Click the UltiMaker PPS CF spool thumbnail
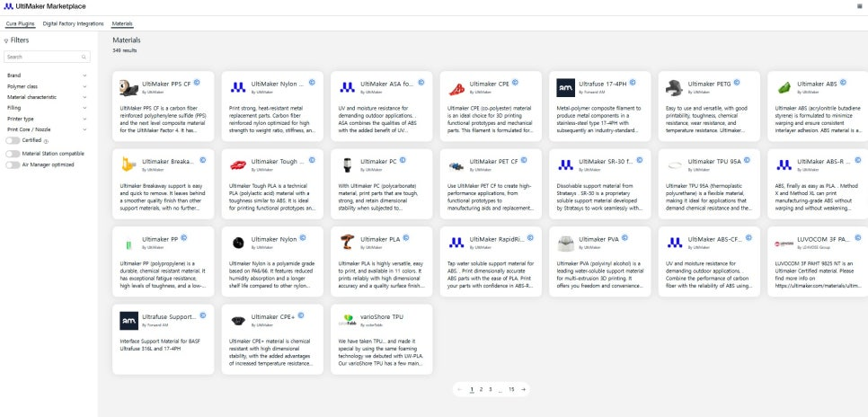868x417 pixels. [128, 87]
